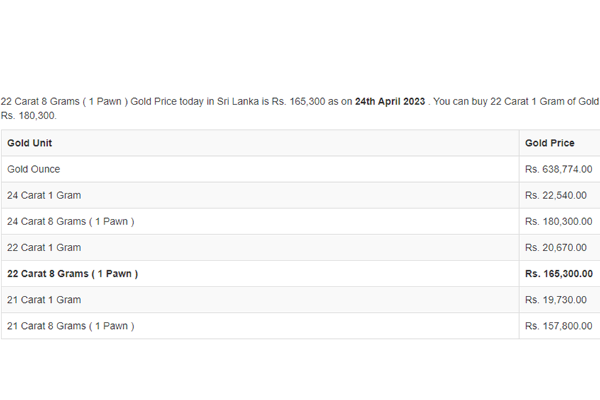
Task: Click the Gold Price column header
Action: (x=549, y=143)
